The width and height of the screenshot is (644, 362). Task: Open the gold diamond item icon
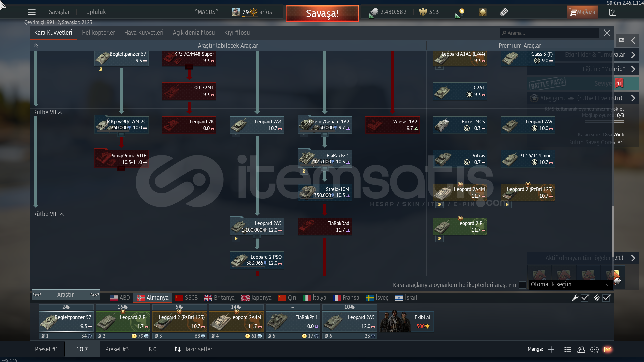[483, 12]
